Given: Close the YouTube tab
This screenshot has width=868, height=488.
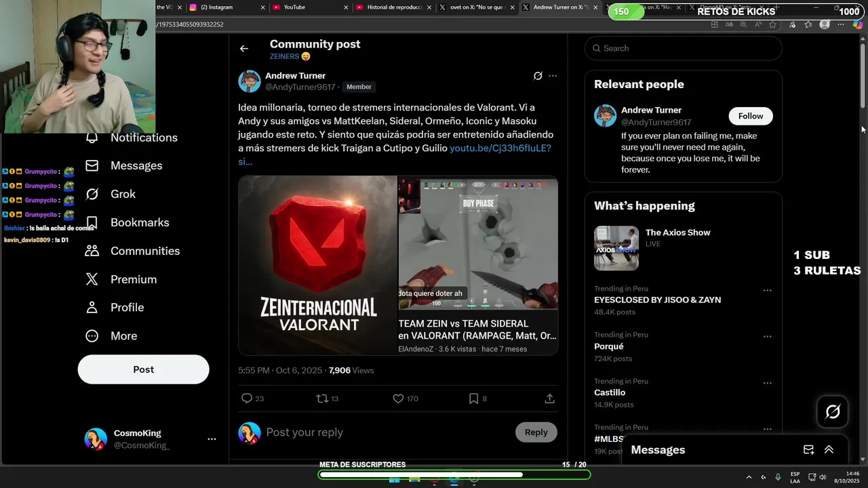Looking at the screenshot, I should point(346,7).
